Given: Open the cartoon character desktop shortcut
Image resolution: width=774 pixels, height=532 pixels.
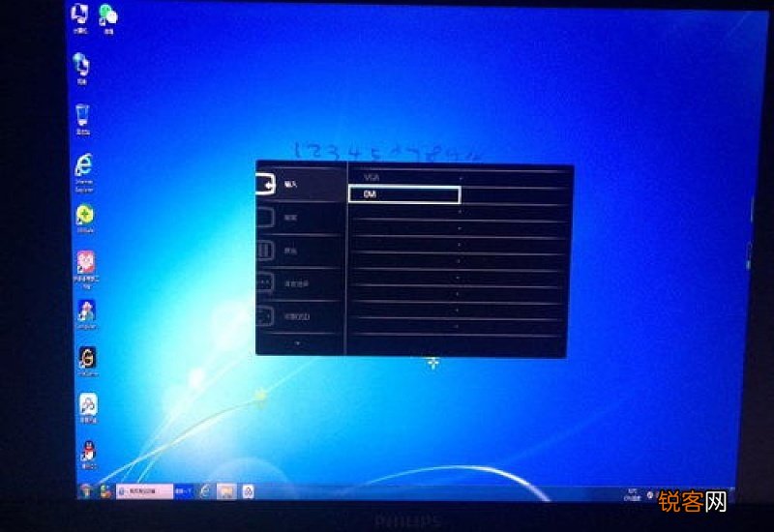Looking at the screenshot, I should click(x=86, y=314).
